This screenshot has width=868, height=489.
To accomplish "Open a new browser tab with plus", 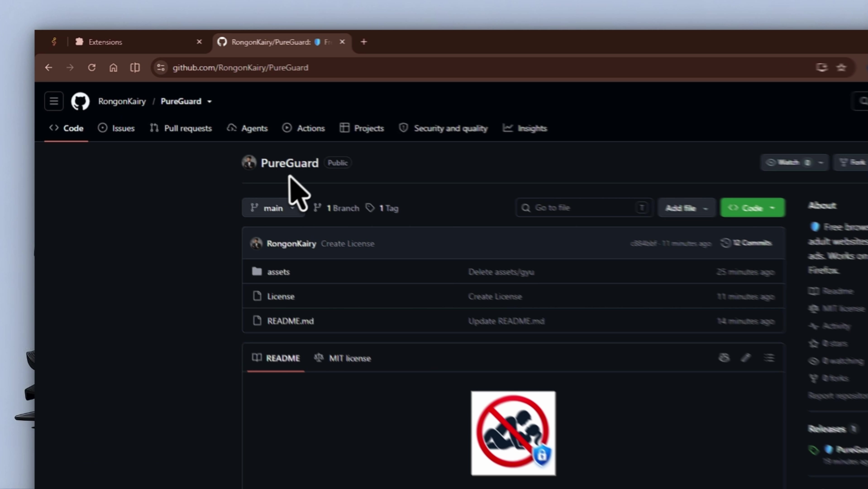I will click(x=364, y=42).
